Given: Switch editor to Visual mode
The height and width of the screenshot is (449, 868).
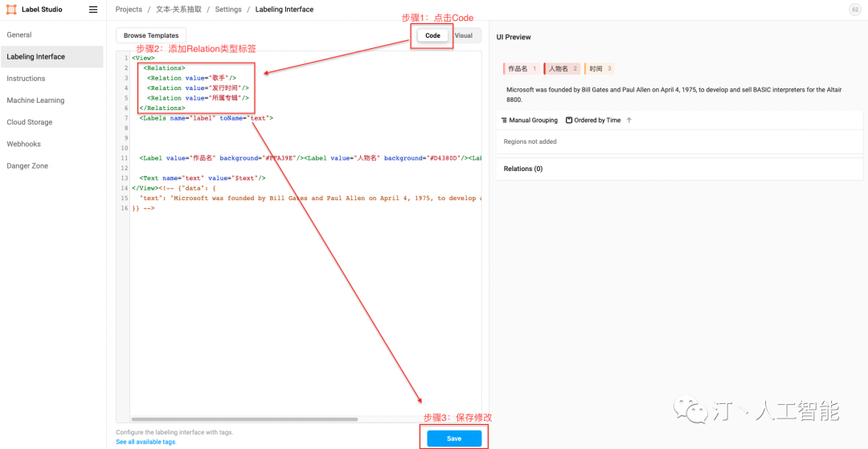Looking at the screenshot, I should coord(464,35).
